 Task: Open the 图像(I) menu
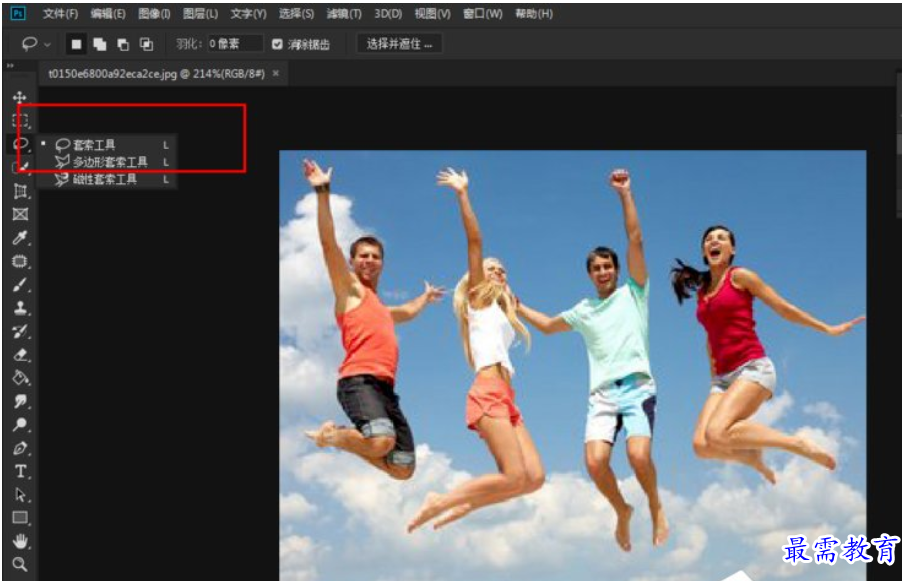pos(154,13)
